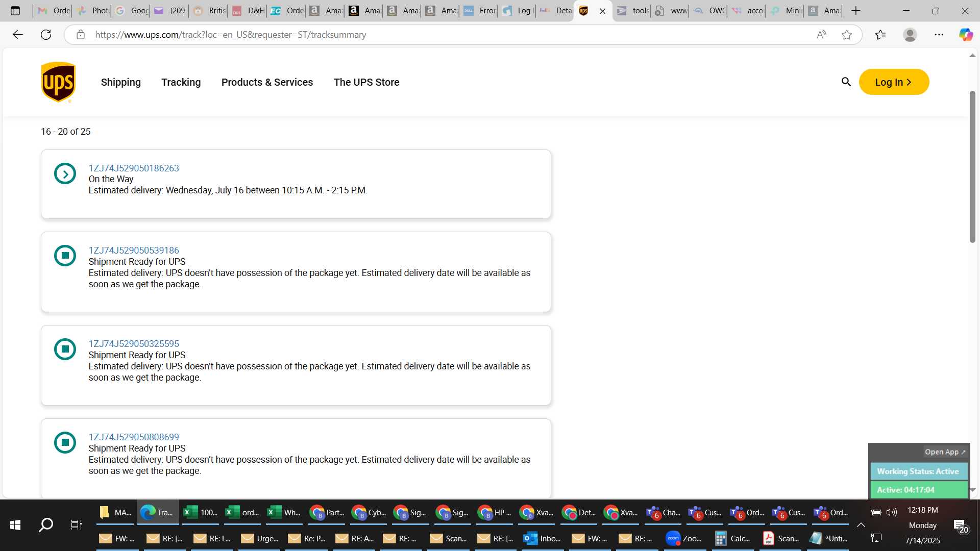Click status icon for shipment 1ZJ74J529050325595
Image resolution: width=980 pixels, height=551 pixels.
click(x=65, y=349)
